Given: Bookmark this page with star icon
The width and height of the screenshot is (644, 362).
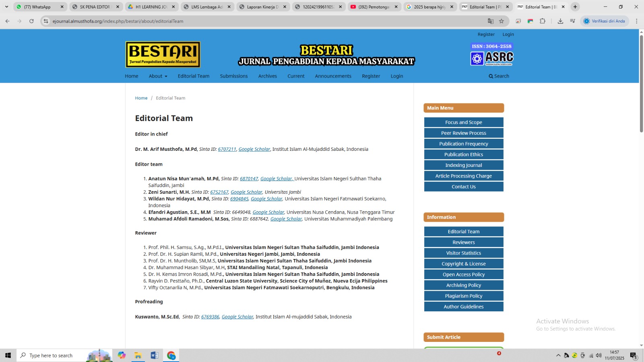Looking at the screenshot, I should (x=502, y=21).
